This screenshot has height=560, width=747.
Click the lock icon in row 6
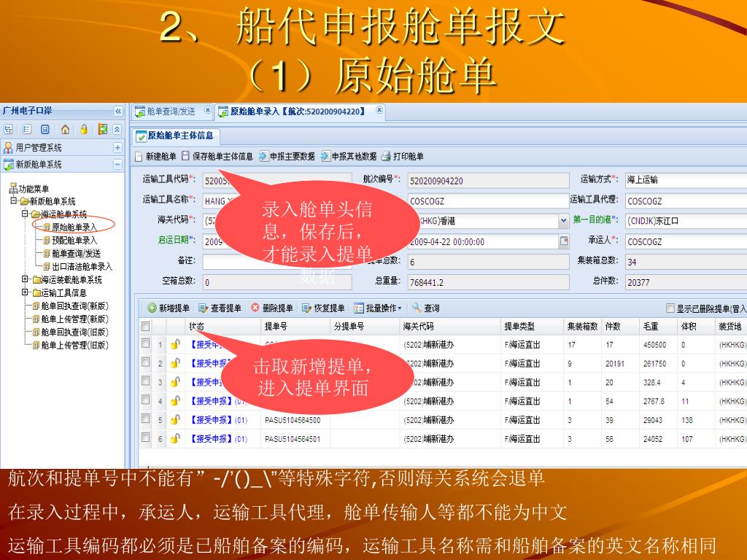175,438
